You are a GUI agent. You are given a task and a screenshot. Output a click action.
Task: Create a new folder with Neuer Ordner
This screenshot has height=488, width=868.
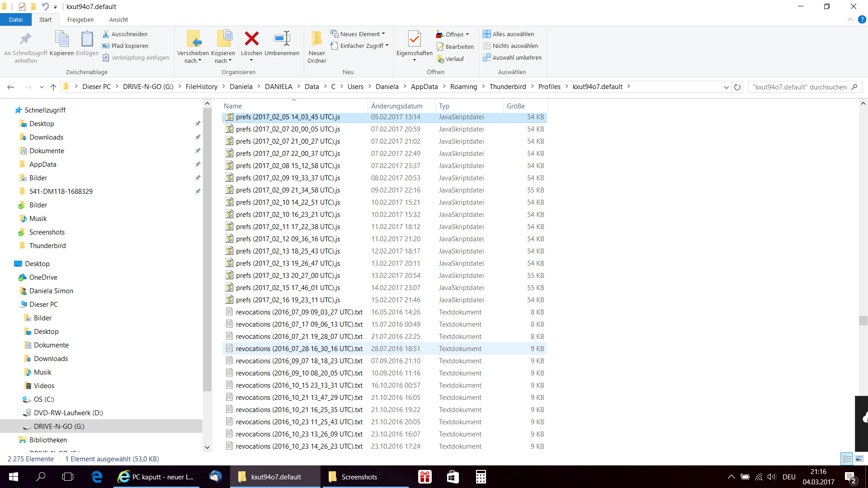tap(316, 39)
